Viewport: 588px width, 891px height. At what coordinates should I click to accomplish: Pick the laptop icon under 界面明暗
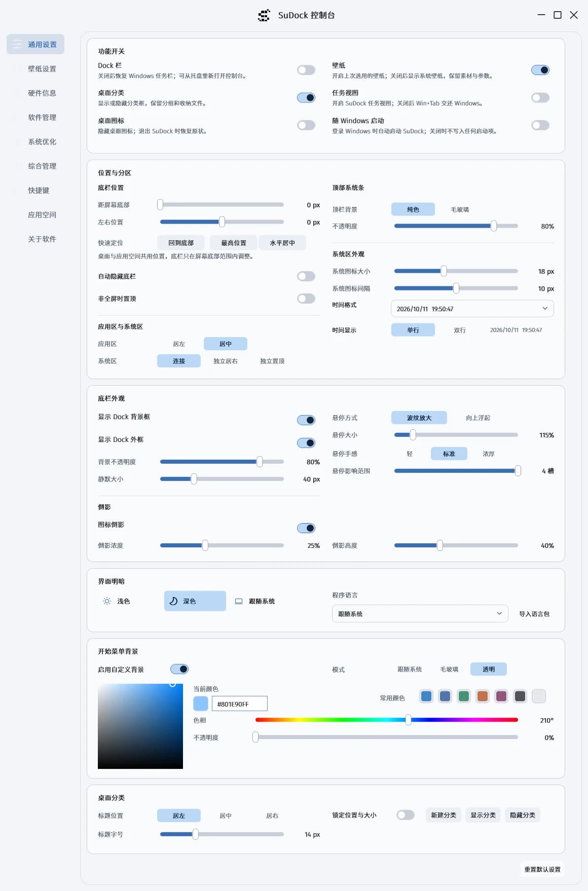(x=239, y=601)
